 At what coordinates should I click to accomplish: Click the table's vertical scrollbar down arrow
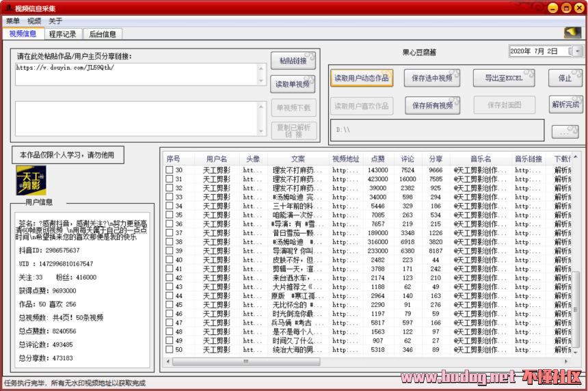click(576, 353)
